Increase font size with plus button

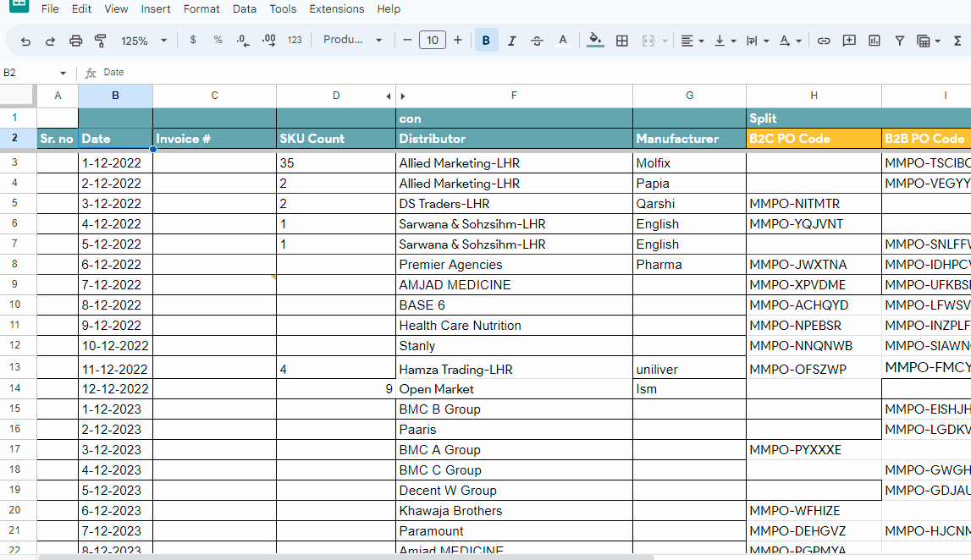(458, 41)
